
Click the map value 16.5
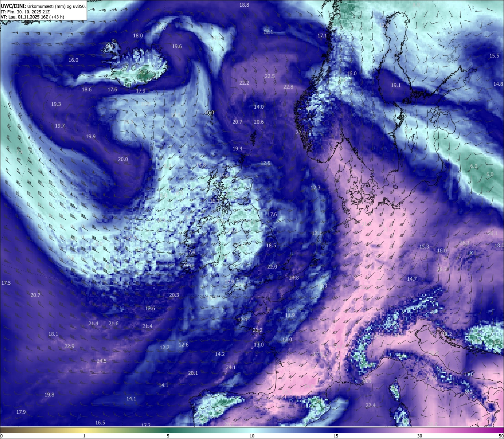tap(100, 422)
